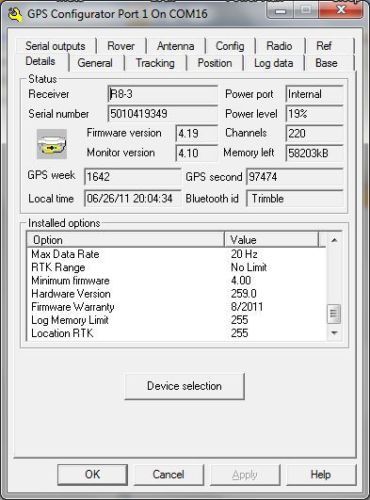The height and width of the screenshot is (500, 370).
Task: Click the Option column header
Action: coord(126,240)
